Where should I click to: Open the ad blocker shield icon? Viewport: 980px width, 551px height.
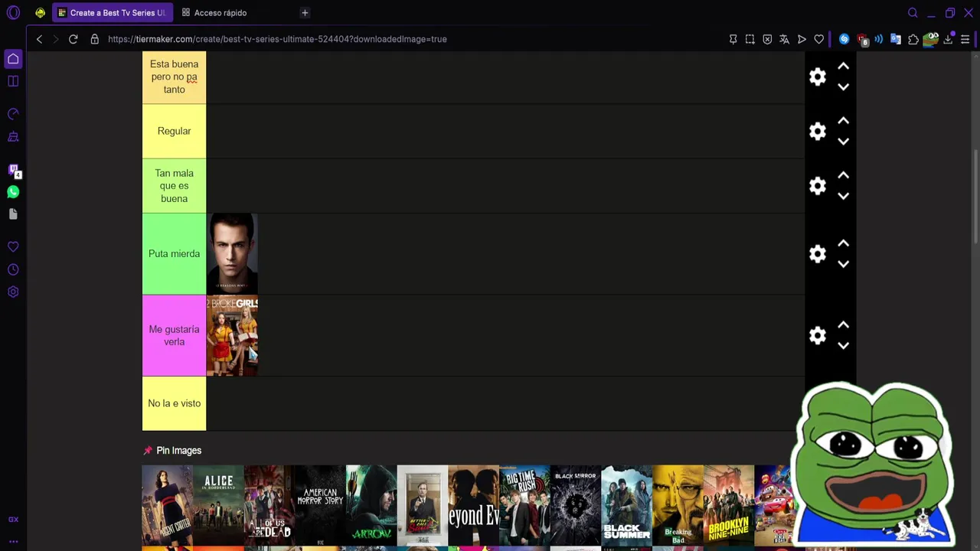(767, 39)
